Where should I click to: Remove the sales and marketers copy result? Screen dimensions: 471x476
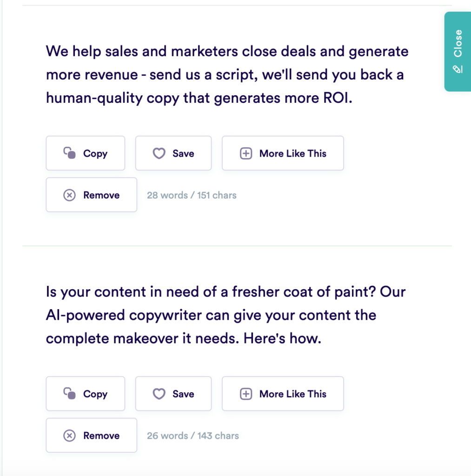point(91,195)
